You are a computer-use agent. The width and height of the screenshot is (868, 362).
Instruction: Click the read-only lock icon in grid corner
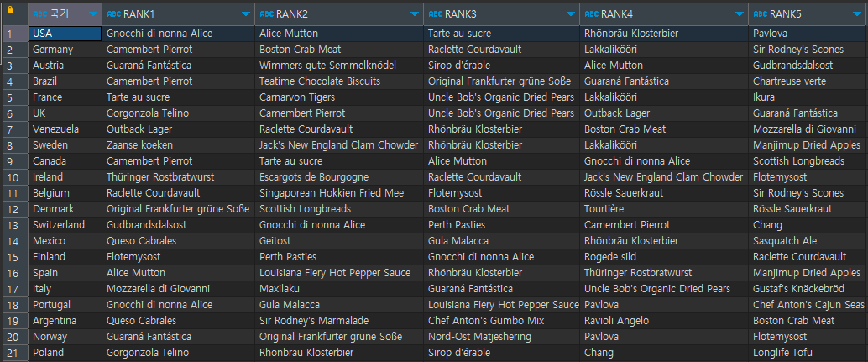click(x=9, y=9)
